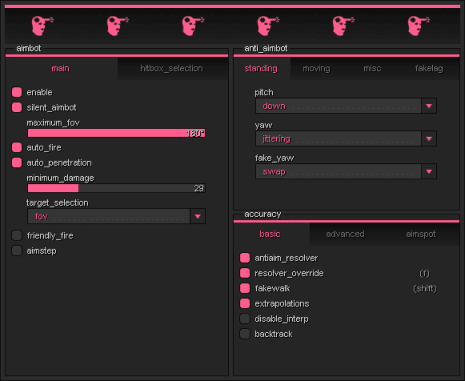465x381 pixels.
Task: Enable backtrack checkbox
Action: [x=245, y=334]
